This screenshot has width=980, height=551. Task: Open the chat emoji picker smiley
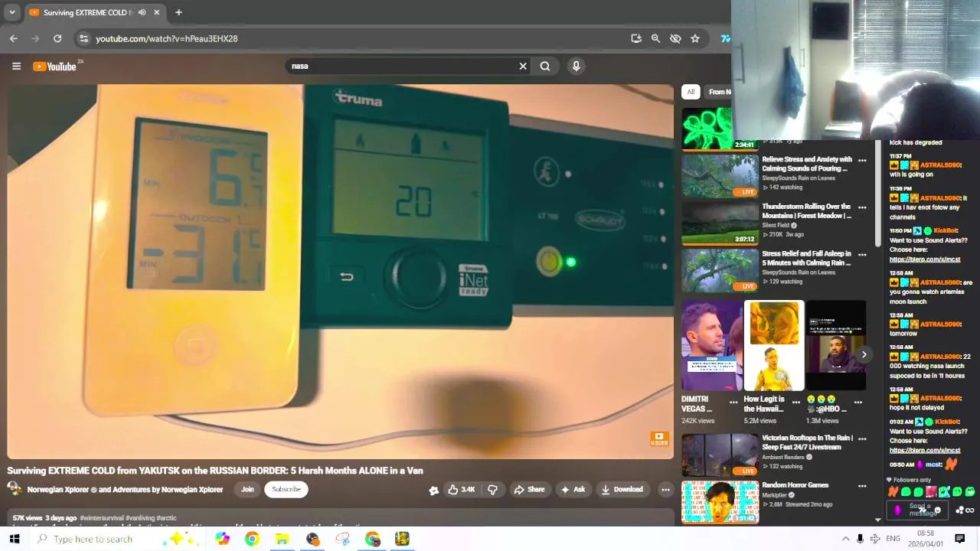[x=938, y=510]
